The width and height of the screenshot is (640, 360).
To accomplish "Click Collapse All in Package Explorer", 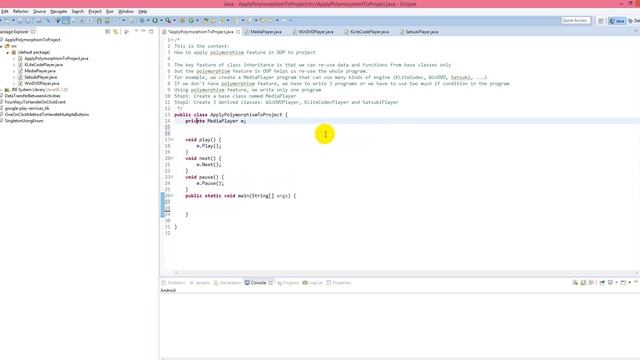I will pyautogui.click(x=108, y=31).
